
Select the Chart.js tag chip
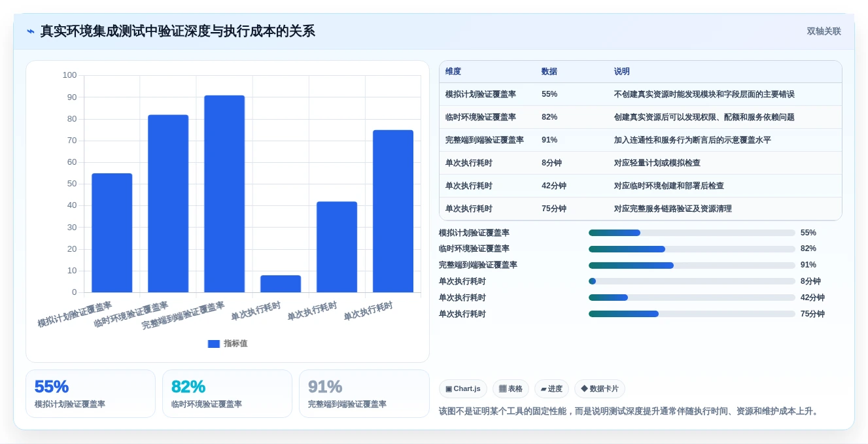463,388
